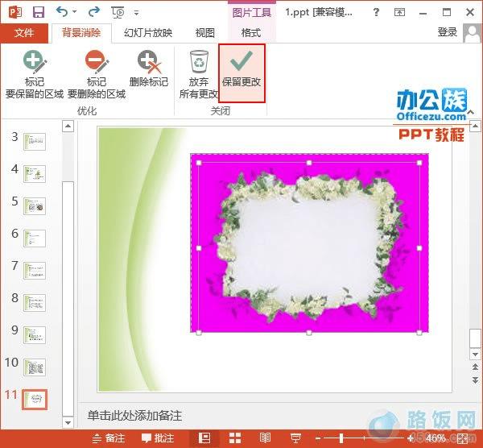Image resolution: width=483 pixels, height=448 pixels.
Task: Toggle 批注 comments pane in status bar
Action: tap(158, 438)
